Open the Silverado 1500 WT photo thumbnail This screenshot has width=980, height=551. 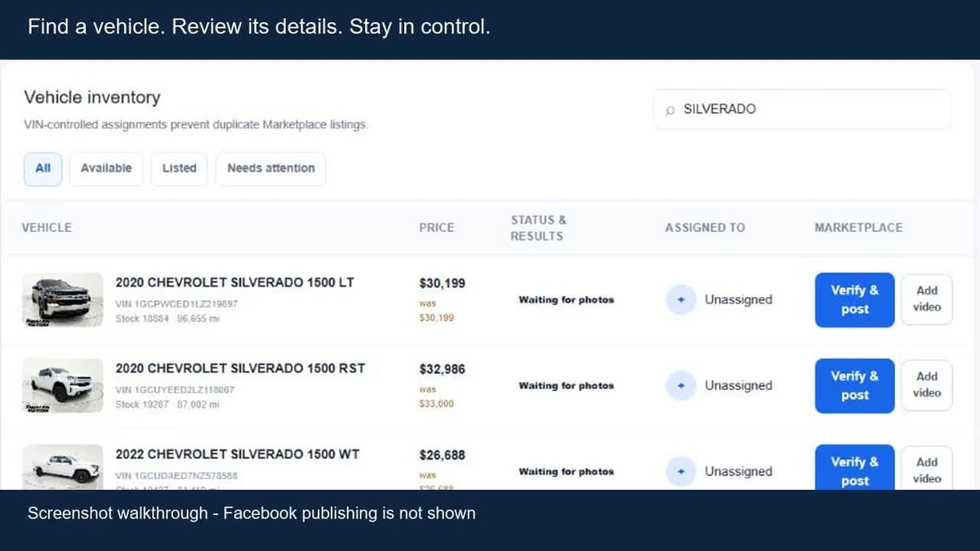tap(62, 467)
